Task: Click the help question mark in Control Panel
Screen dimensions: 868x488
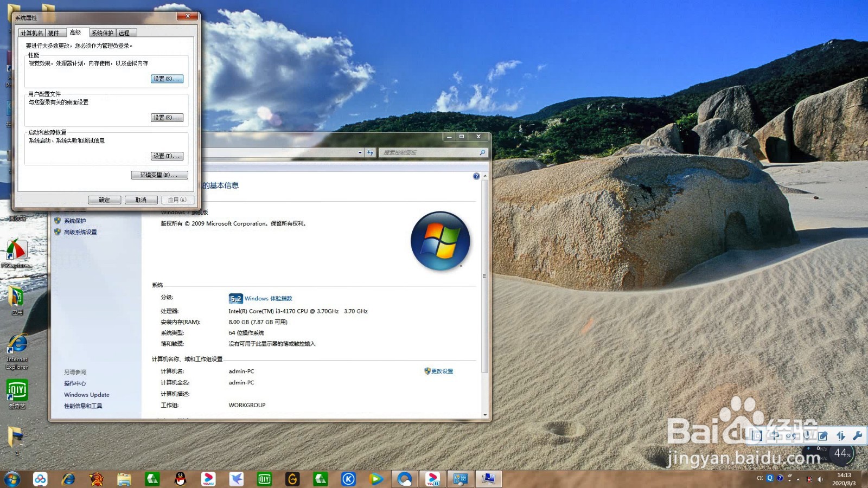Action: 476,176
